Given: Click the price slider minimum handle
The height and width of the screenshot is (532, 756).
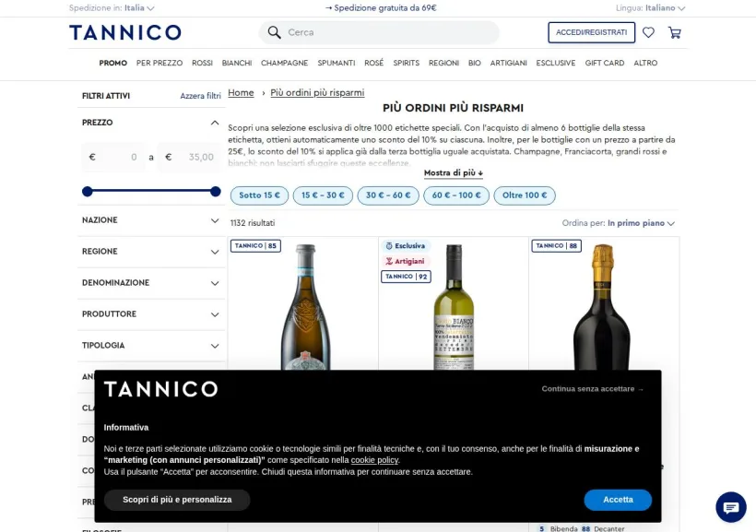Looking at the screenshot, I should 88,192.
